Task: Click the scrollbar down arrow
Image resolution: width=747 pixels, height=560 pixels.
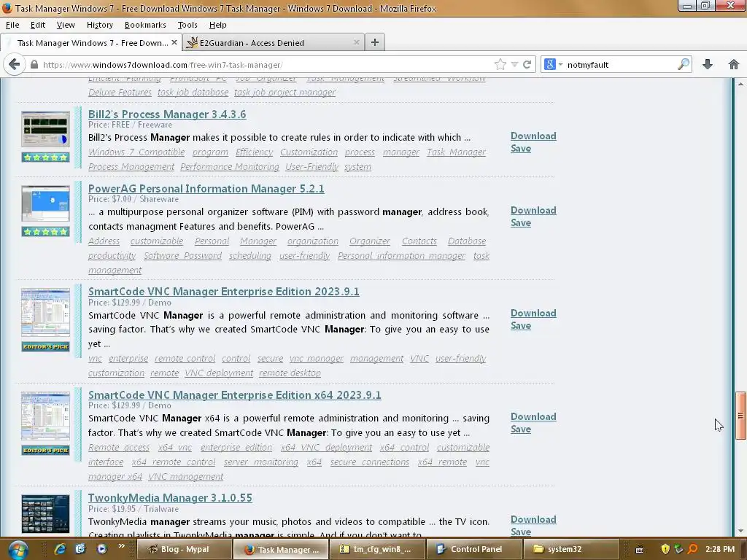Action: point(740,531)
